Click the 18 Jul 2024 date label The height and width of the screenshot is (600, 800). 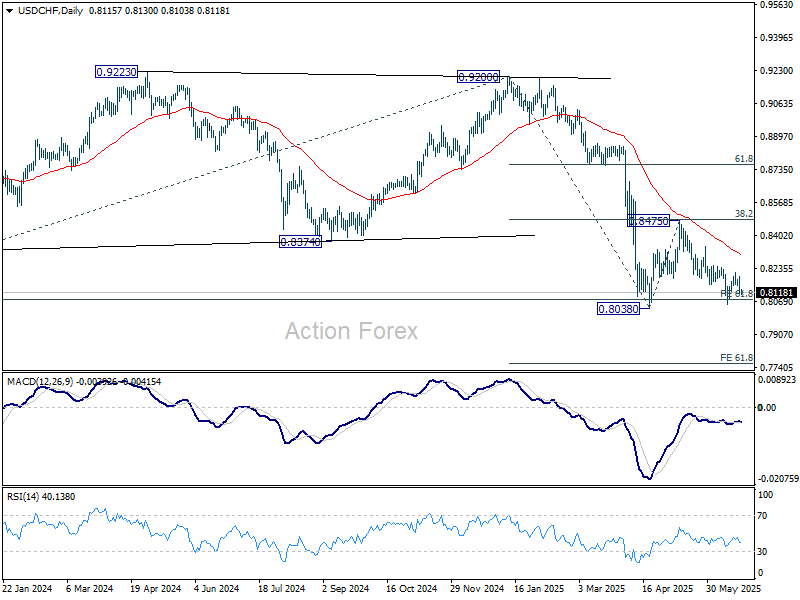tap(282, 589)
